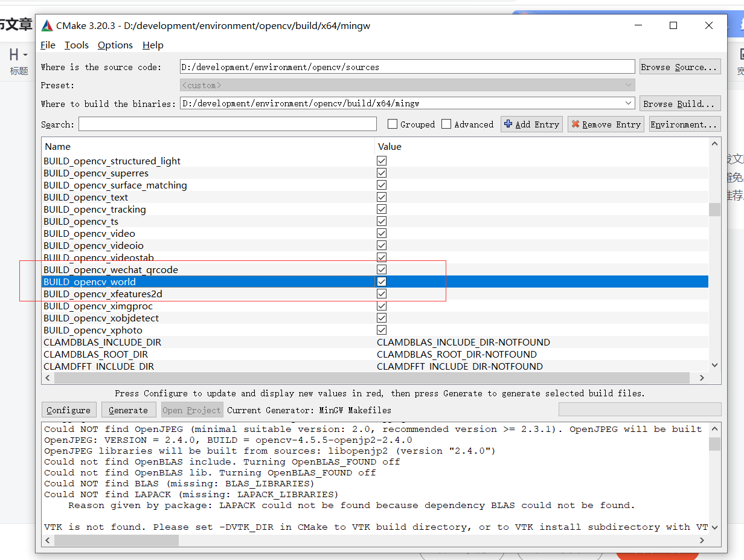The width and height of the screenshot is (744, 560).
Task: Open the Preset dropdown
Action: coord(629,85)
